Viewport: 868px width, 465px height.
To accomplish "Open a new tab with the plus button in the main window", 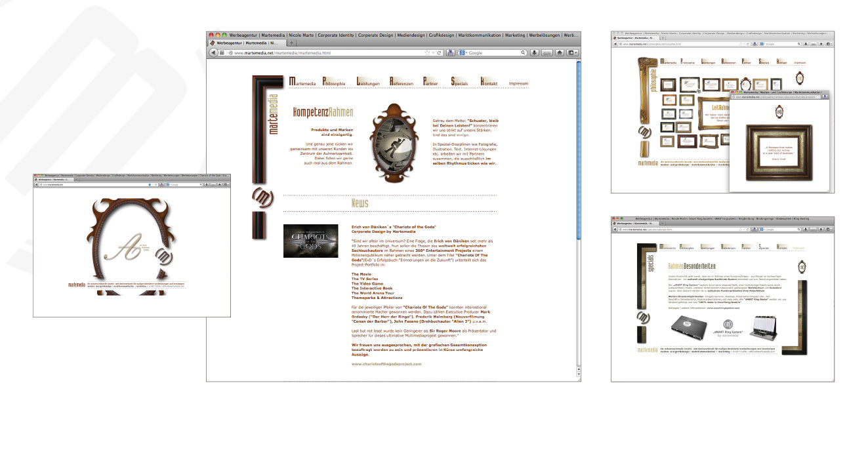I will [x=292, y=43].
